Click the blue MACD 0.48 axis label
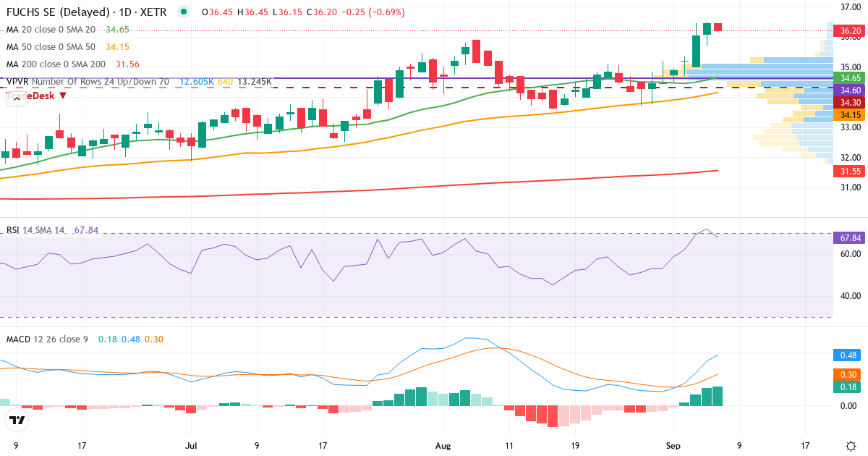This screenshot has height=456, width=868. coord(848,355)
